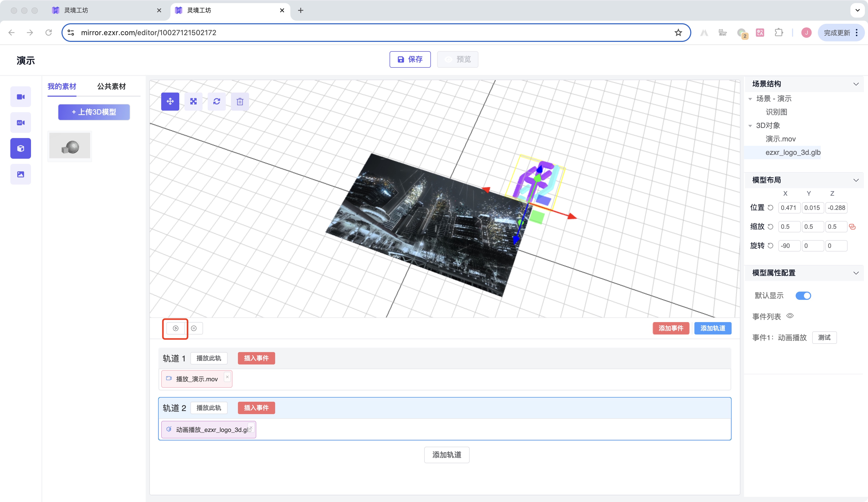Select the 播放_演示.mov event chip
Image resolution: width=868 pixels, height=502 pixels.
pos(196,379)
